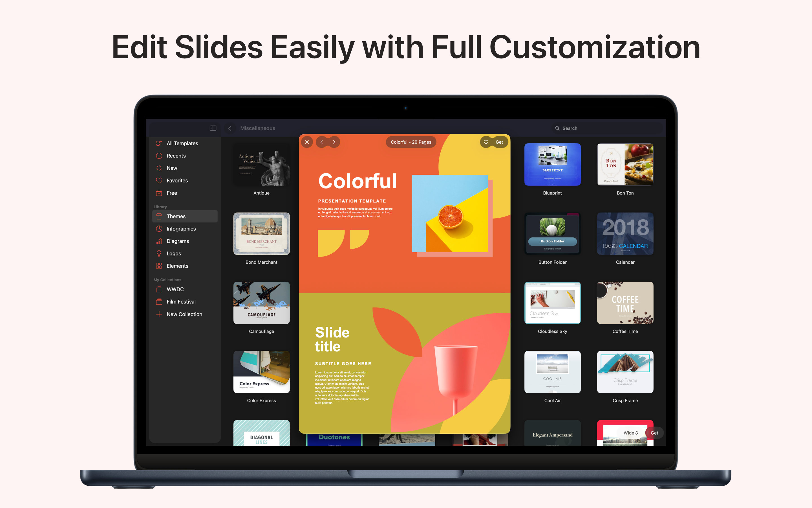Click the New Collection plus icon
This screenshot has height=508, width=812.
point(159,314)
